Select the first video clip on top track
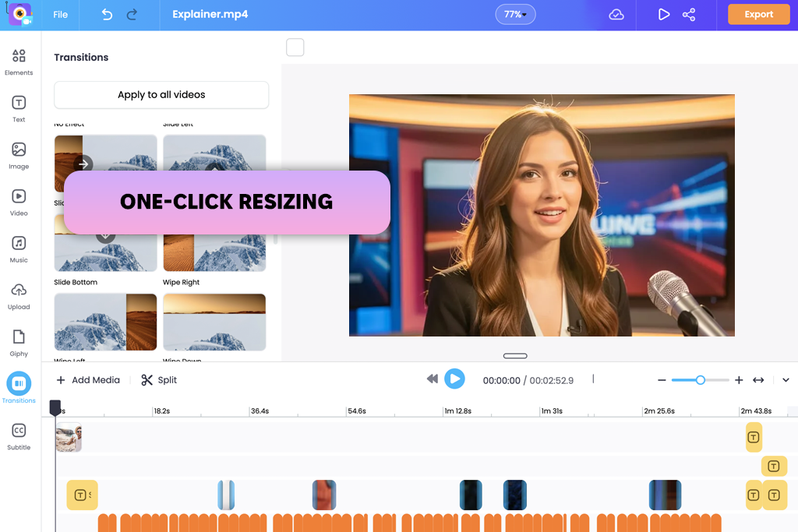Screen dimensions: 798x532 (x=69, y=438)
